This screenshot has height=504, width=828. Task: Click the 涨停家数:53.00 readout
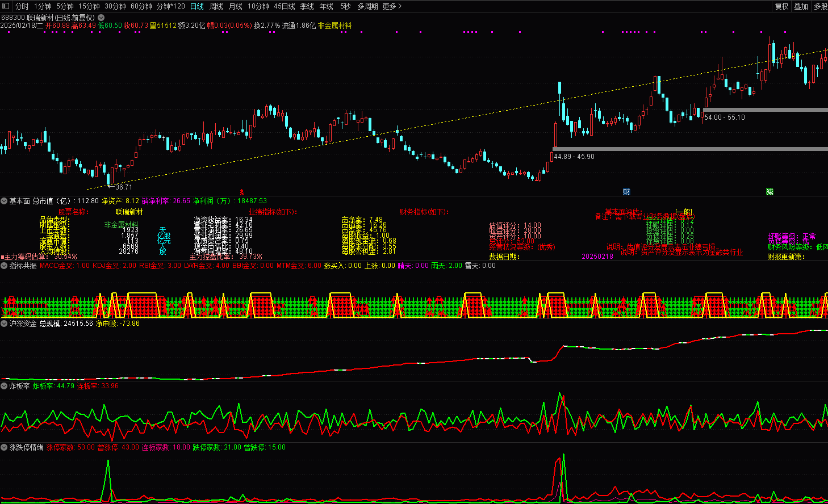(x=70, y=447)
